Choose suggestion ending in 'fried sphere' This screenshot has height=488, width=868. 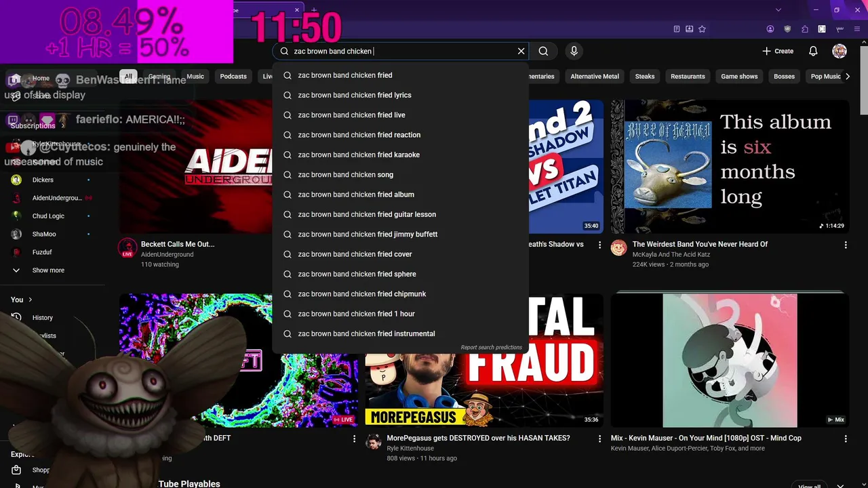pos(400,274)
